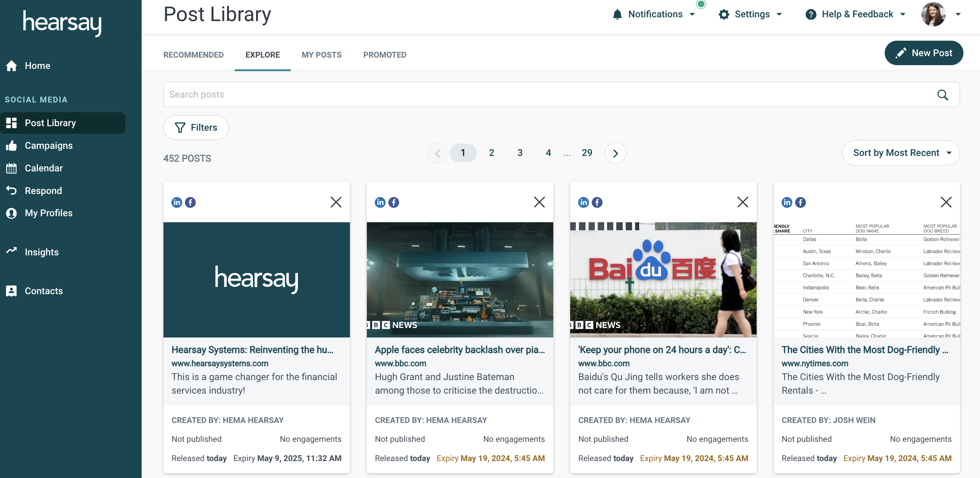The width and height of the screenshot is (980, 478).
Task: Jump to page 4
Action: point(548,153)
